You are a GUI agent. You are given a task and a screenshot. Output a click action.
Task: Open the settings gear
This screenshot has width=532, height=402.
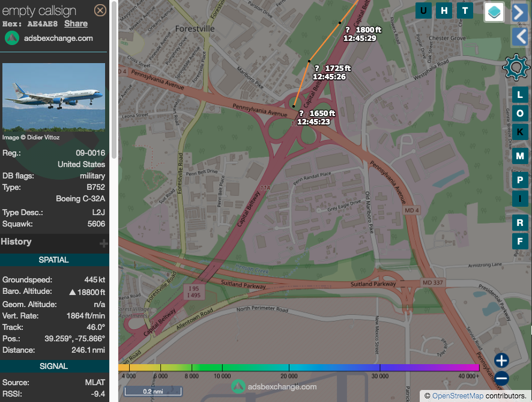point(516,67)
